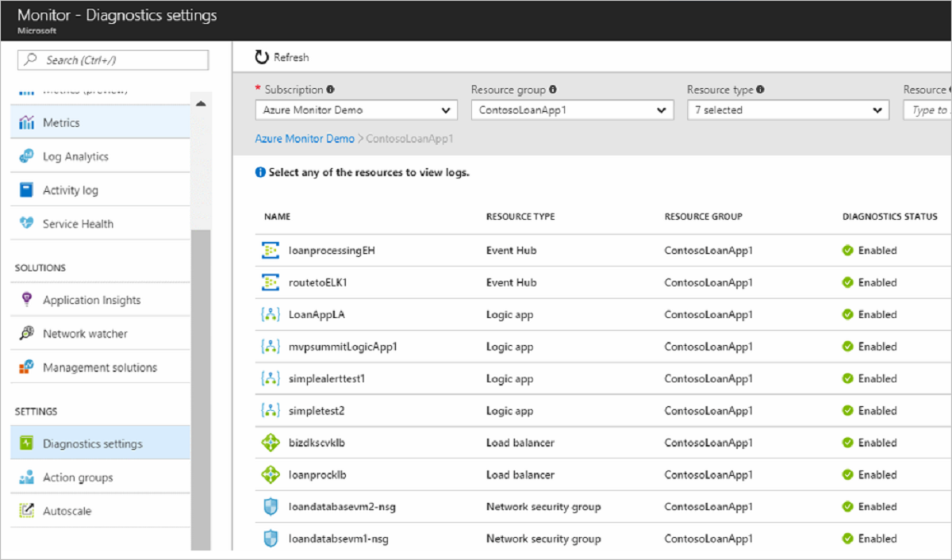Click the search magnifier icon in sidebar
This screenshot has width=952, height=560.
[32, 59]
